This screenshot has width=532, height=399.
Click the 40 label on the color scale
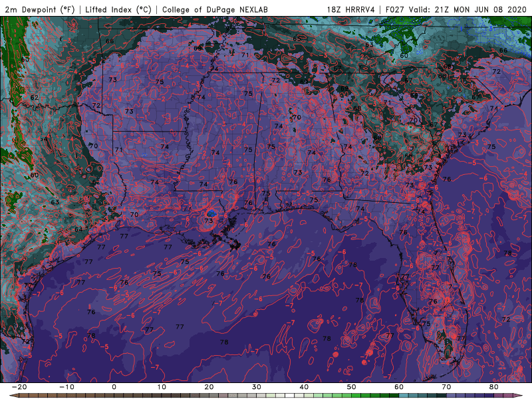coord(304,387)
